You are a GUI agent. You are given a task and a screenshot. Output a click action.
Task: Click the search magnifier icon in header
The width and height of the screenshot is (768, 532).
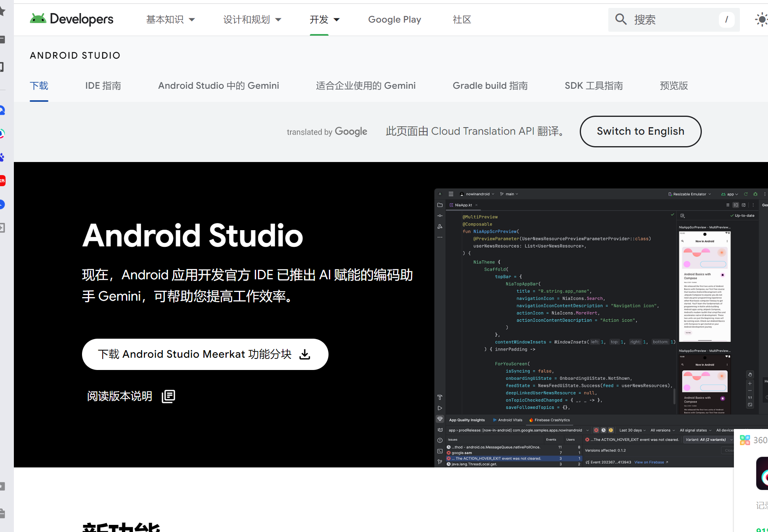(621, 19)
